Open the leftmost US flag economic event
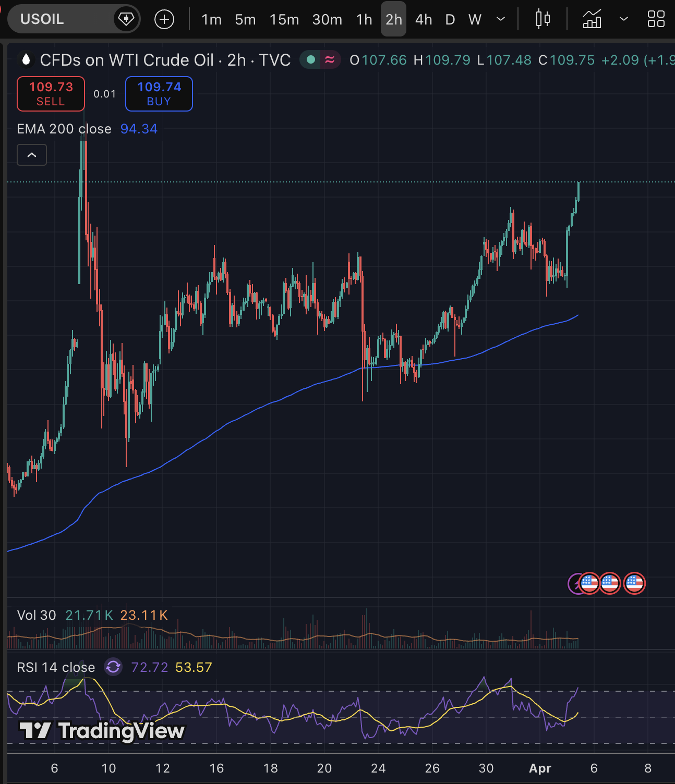The image size is (675, 784). [589, 583]
